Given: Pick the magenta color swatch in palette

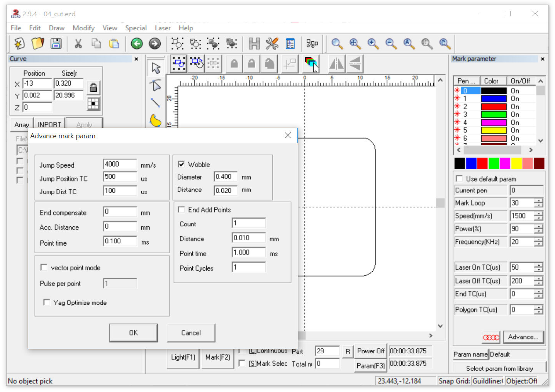Looking at the screenshot, I should tap(504, 163).
